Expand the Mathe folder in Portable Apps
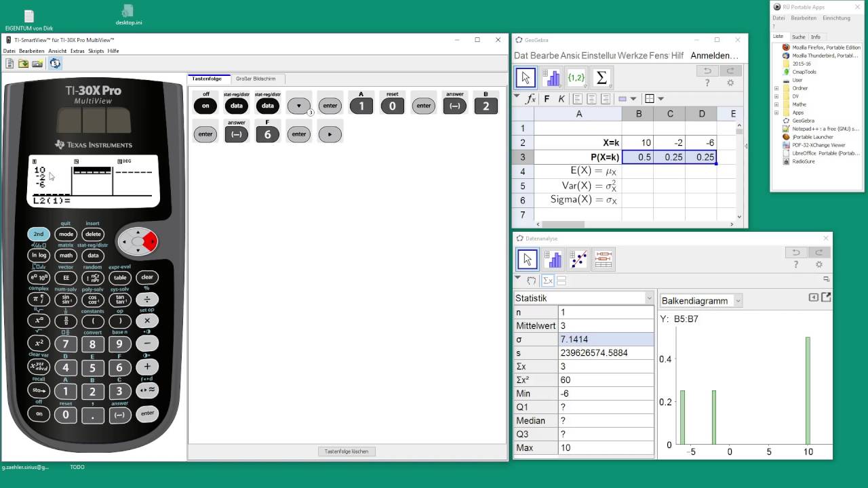The height and width of the screenshot is (488, 868). tap(776, 104)
